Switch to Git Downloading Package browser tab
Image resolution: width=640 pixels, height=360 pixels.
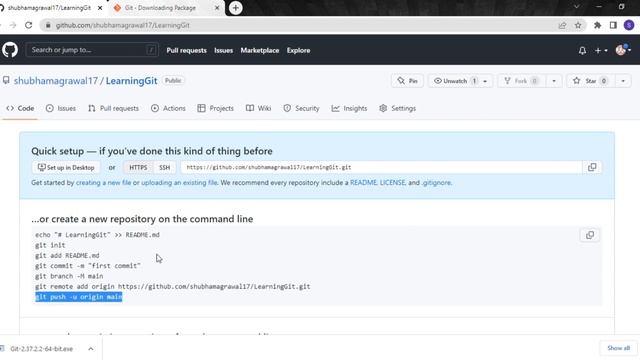[160, 8]
